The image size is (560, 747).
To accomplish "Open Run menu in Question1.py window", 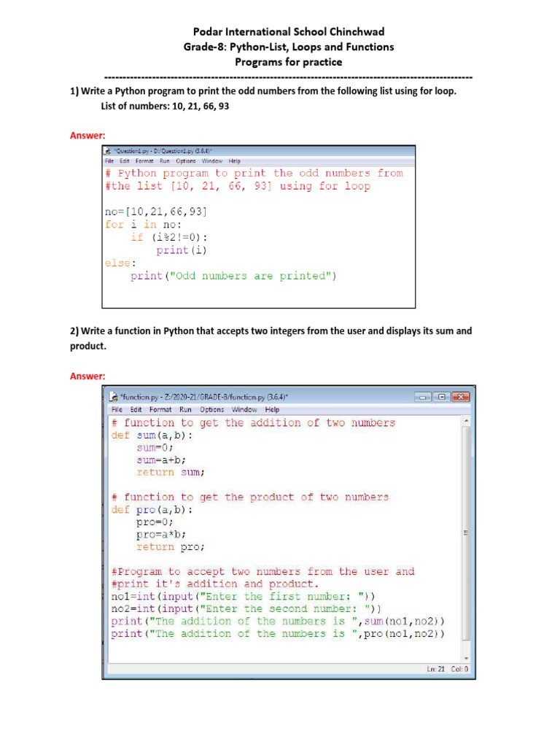I will 164,161.
